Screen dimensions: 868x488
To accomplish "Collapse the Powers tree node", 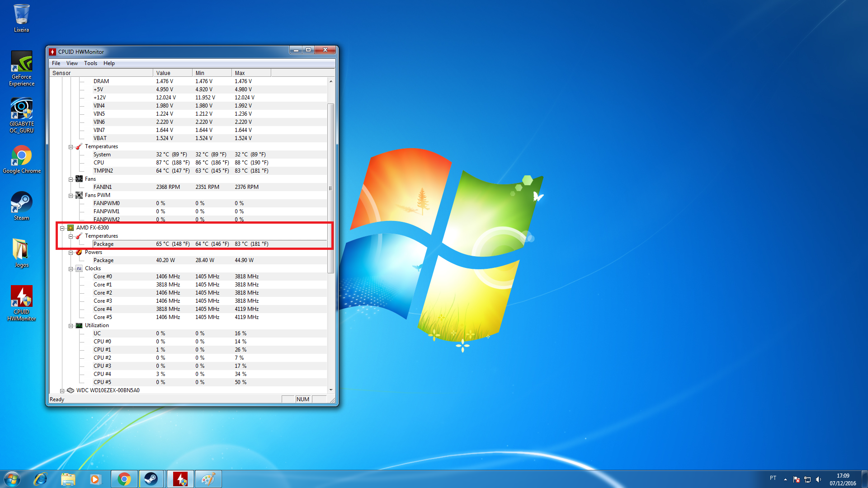I will [x=71, y=253].
